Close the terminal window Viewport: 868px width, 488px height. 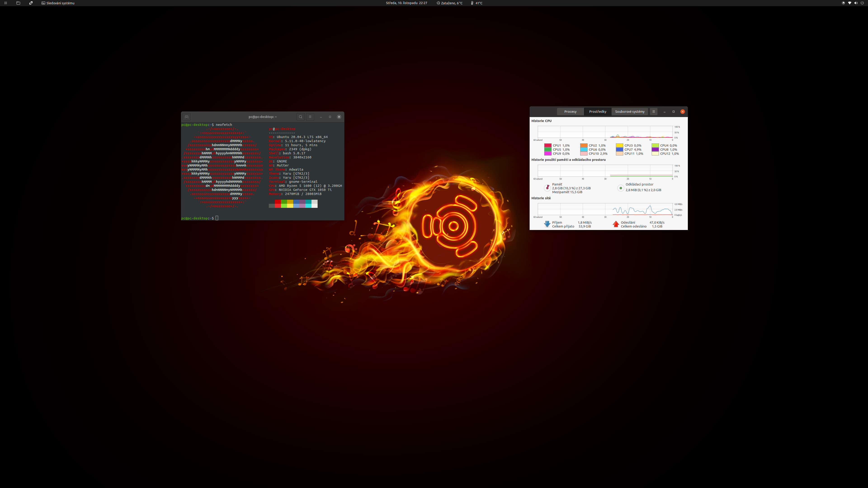[339, 117]
